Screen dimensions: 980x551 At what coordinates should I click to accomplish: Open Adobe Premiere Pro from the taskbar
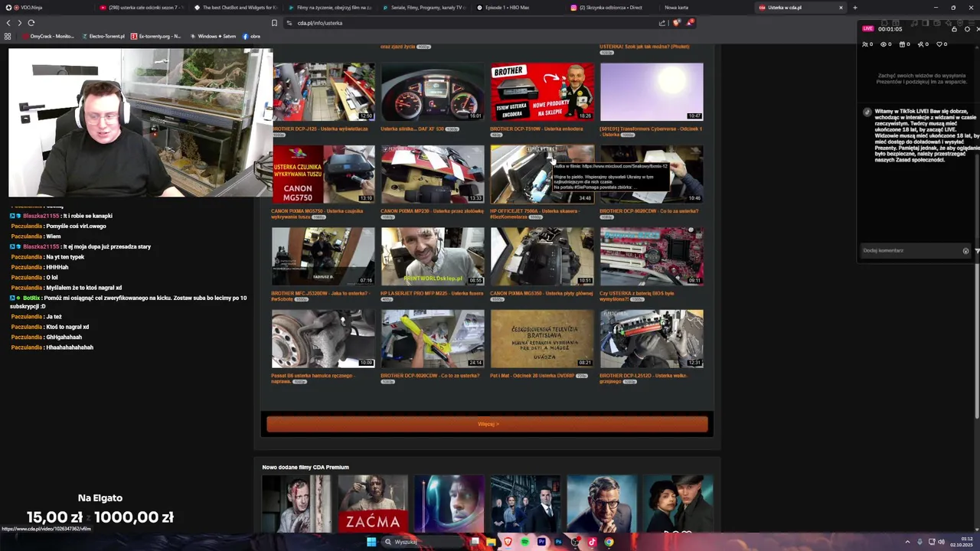(541, 542)
